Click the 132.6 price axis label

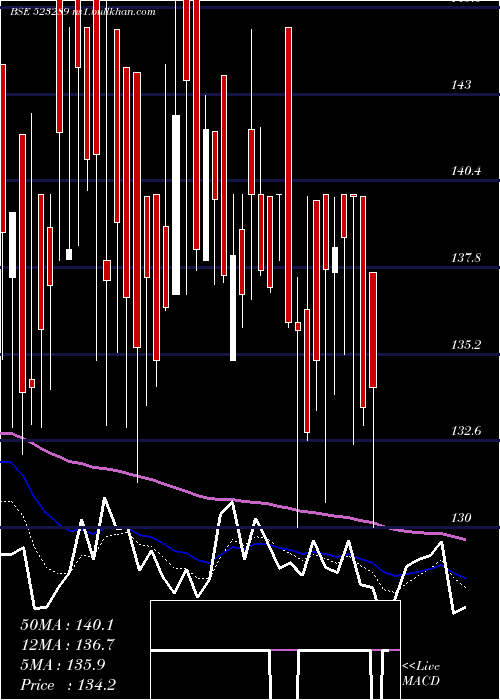coord(467,431)
